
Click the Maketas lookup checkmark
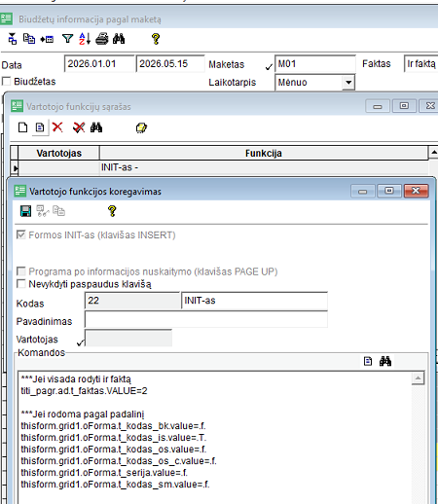coord(269,67)
